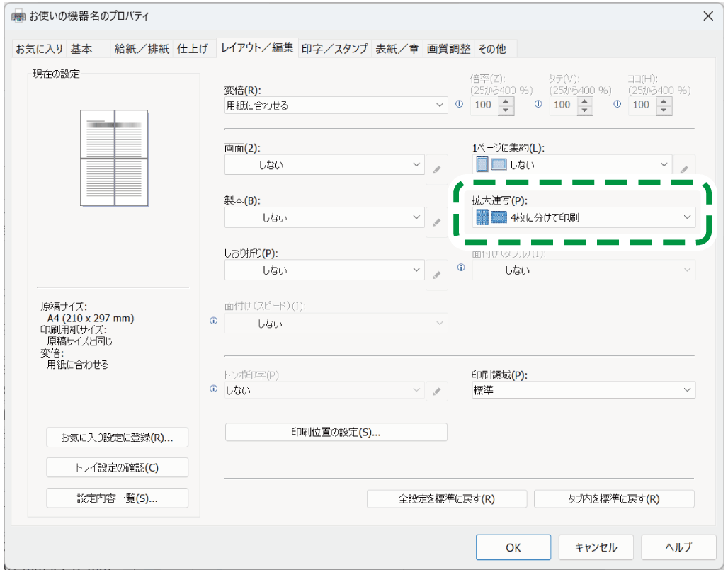Open the 印字／スタンプ tab
Viewport: 728px width, 577px height.
pyautogui.click(x=334, y=49)
